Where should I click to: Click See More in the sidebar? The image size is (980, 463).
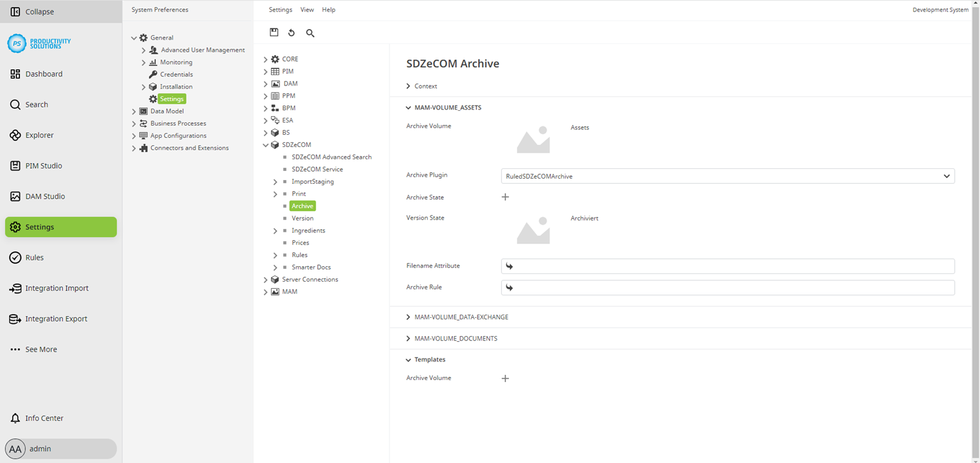click(x=41, y=349)
